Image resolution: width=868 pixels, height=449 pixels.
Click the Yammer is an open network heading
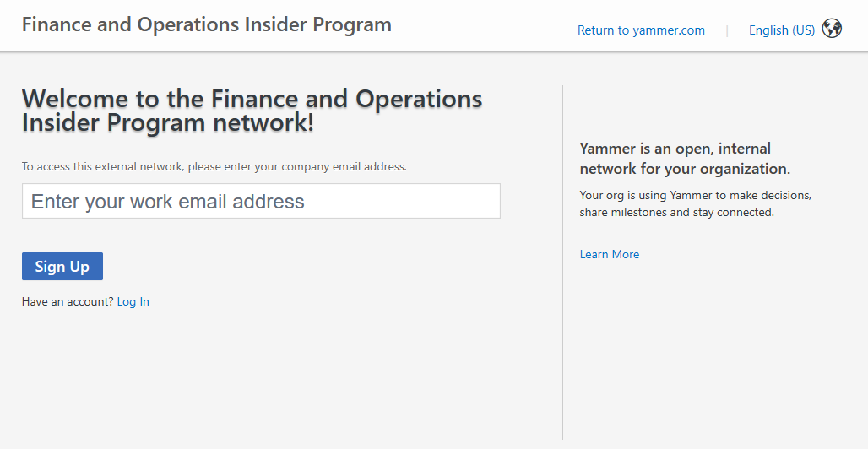coord(685,159)
